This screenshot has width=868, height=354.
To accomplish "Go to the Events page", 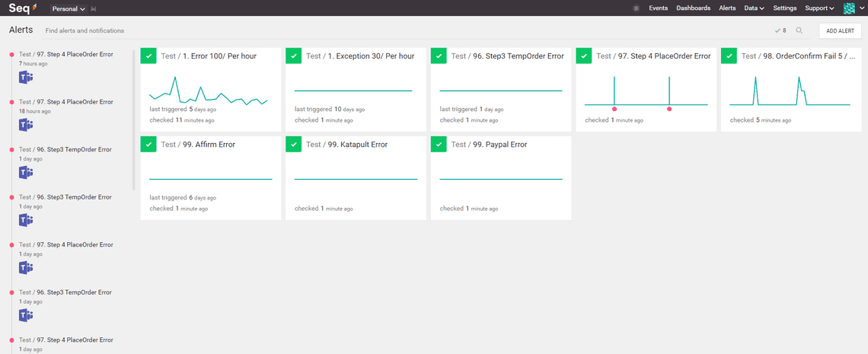I will (658, 8).
